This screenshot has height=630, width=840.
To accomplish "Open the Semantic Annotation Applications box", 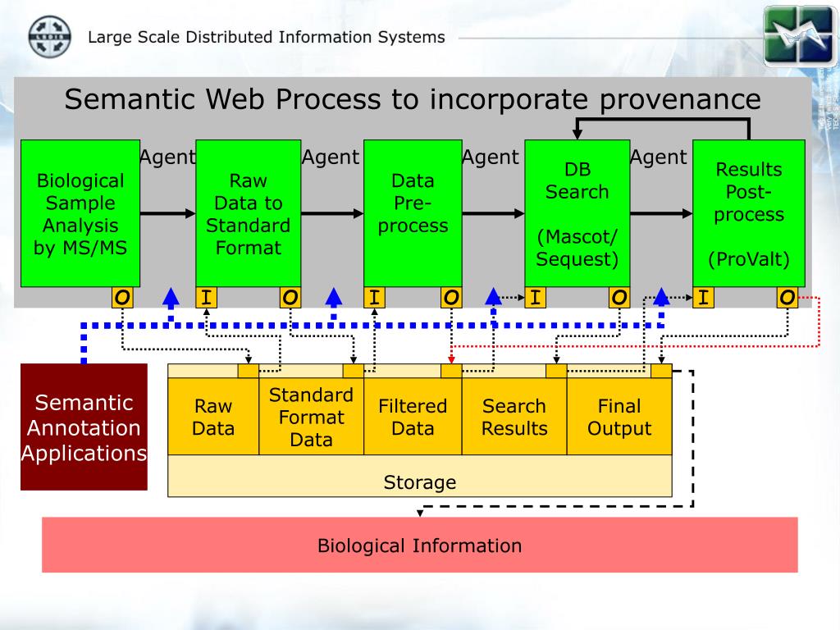I will pos(84,427).
